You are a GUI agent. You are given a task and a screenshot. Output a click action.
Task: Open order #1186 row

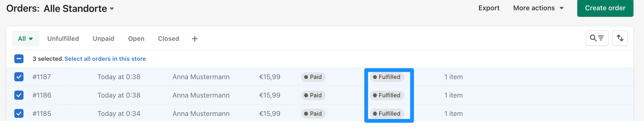(320, 95)
